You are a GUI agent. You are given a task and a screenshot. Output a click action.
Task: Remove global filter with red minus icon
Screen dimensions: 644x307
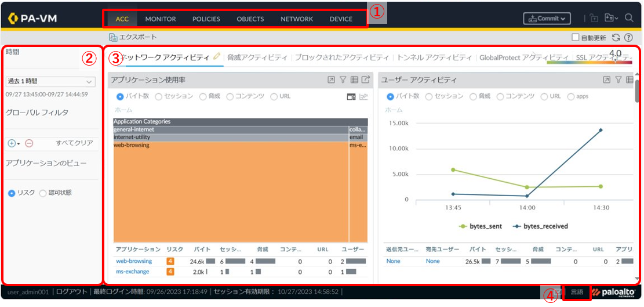tap(29, 143)
